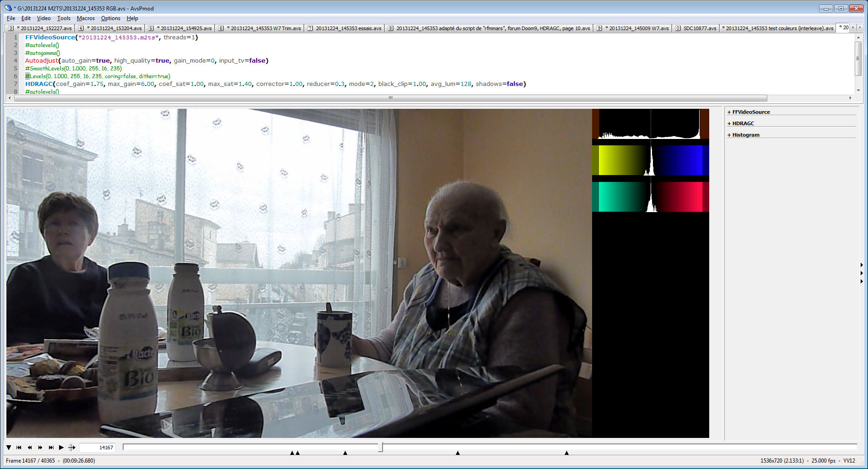Viewport: 868px width, 469px height.
Task: Click the commented #autolevels() on line 2
Action: (x=42, y=45)
